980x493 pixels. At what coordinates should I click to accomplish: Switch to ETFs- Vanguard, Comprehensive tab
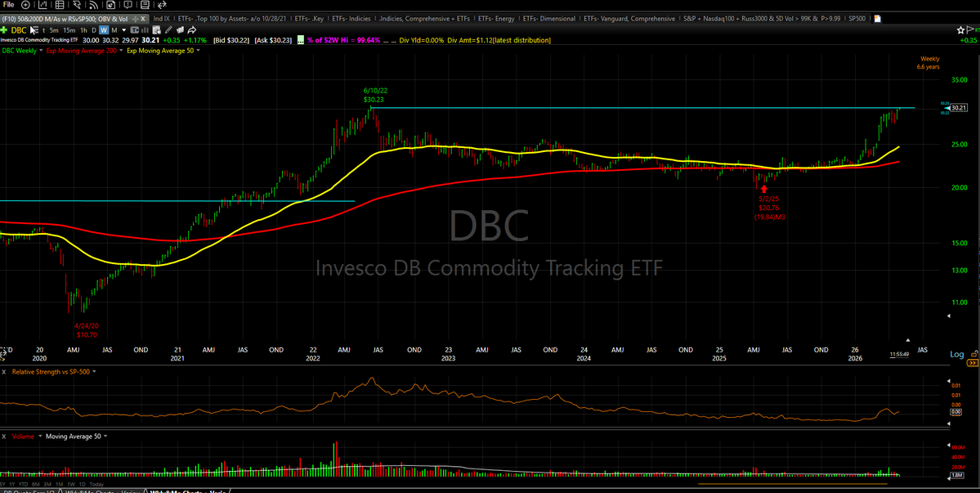pos(628,19)
